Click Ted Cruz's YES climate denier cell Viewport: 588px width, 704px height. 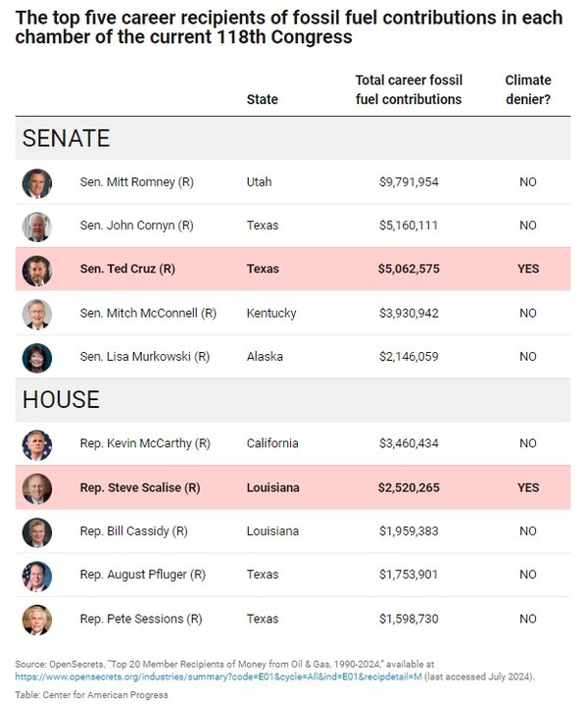(527, 269)
